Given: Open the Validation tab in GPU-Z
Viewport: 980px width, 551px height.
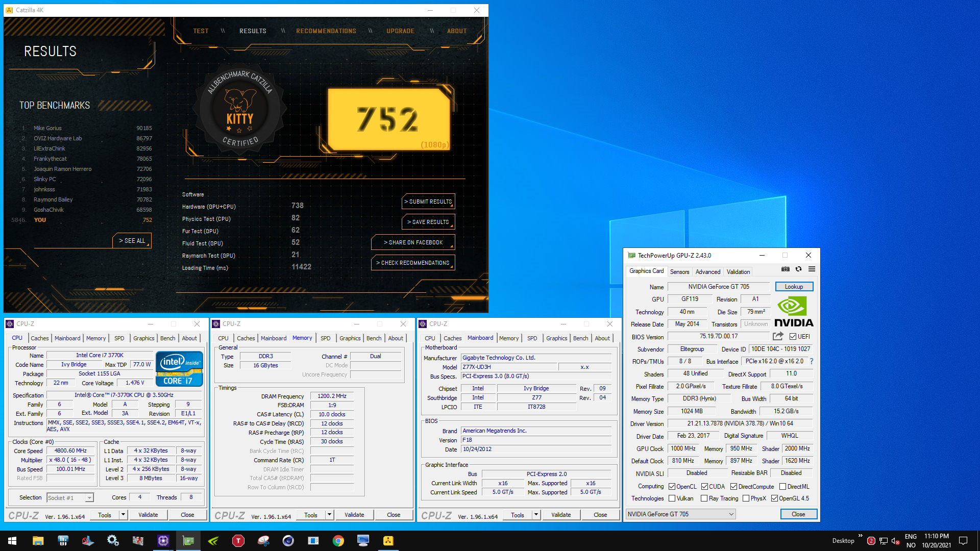Looking at the screenshot, I should (738, 272).
